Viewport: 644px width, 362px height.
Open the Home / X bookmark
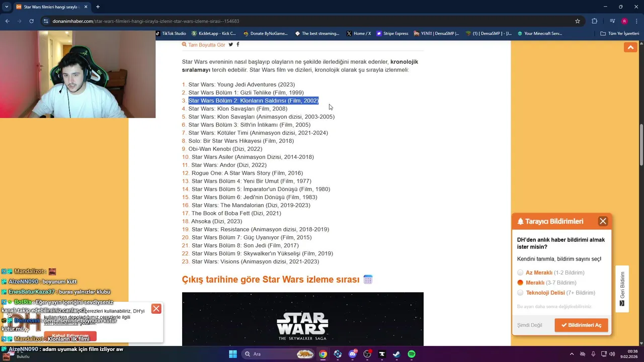(358, 34)
